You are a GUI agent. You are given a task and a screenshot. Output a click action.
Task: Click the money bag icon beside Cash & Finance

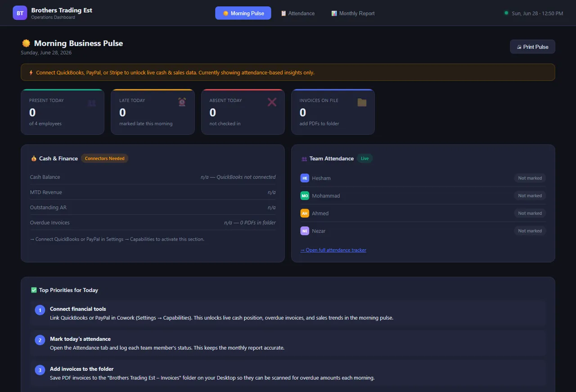tap(34, 158)
